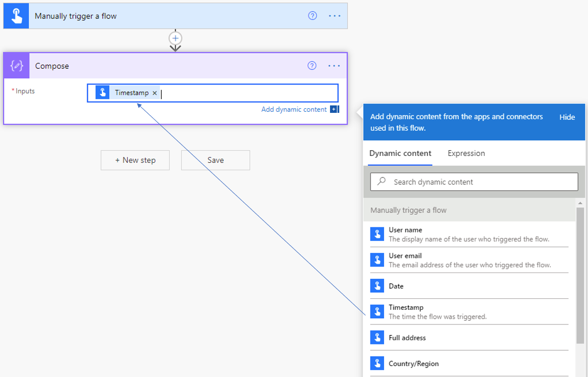The height and width of the screenshot is (377, 588).
Task: Open the trigger card's ellipsis menu
Action: click(x=334, y=16)
